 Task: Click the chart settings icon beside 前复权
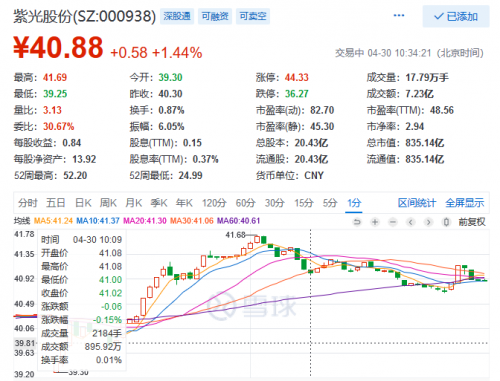447,222
